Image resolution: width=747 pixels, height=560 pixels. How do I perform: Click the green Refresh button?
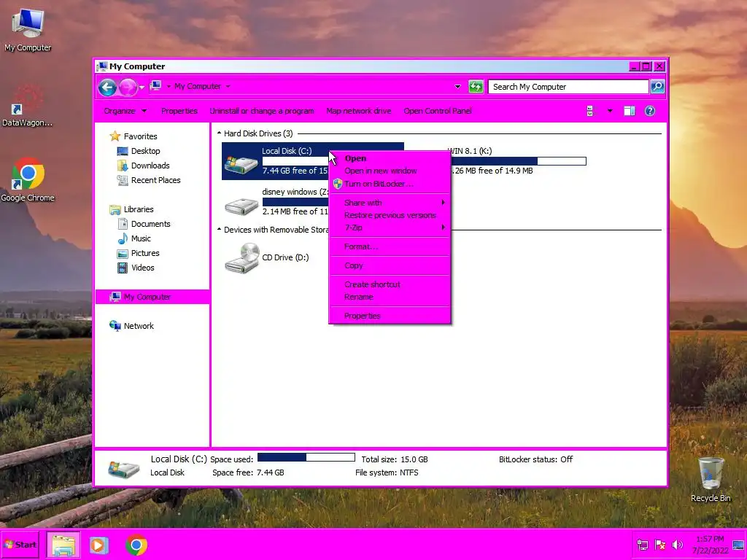coord(476,87)
